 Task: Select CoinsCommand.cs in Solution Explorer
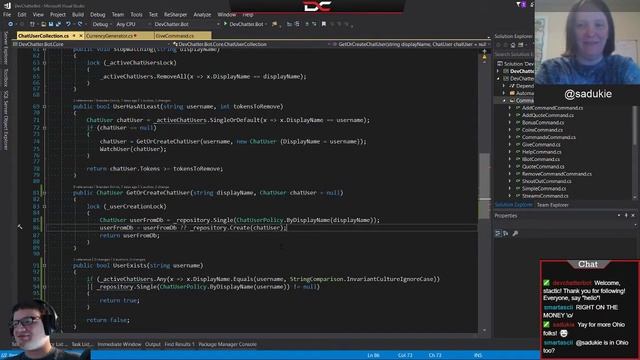click(x=542, y=130)
